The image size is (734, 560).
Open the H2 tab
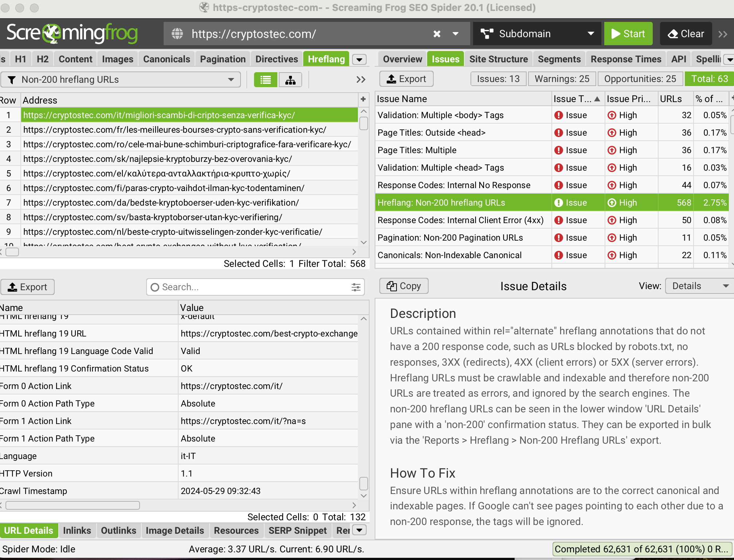(43, 59)
